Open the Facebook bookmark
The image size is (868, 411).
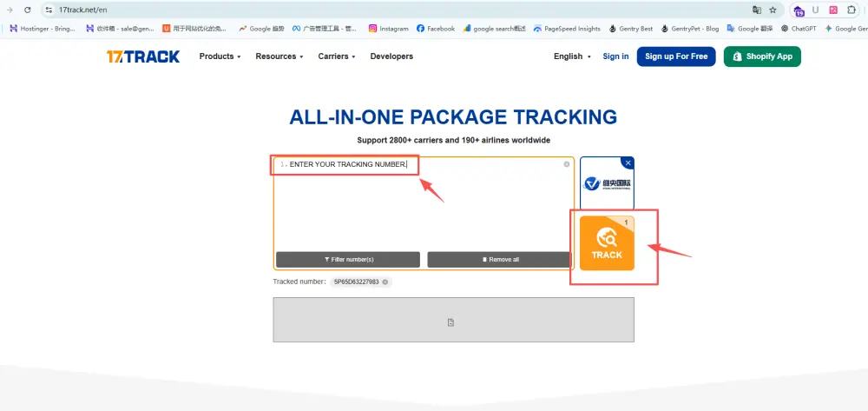click(x=436, y=29)
